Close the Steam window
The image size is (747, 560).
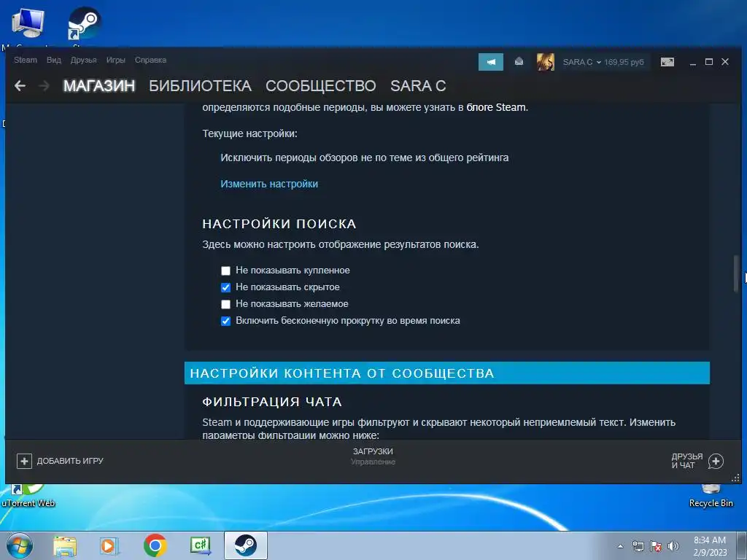[x=725, y=62]
